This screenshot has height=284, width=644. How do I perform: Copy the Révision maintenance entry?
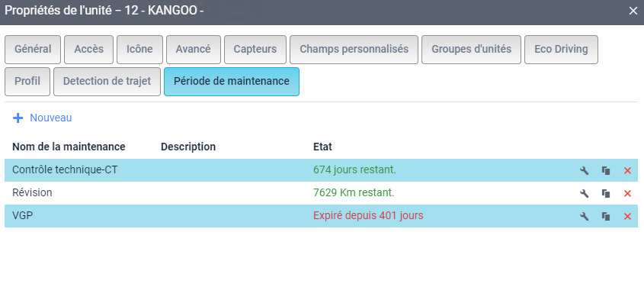tap(606, 193)
